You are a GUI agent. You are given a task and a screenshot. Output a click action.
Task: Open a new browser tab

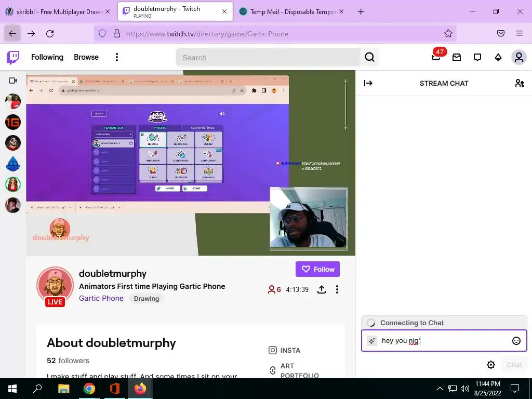pos(361,11)
